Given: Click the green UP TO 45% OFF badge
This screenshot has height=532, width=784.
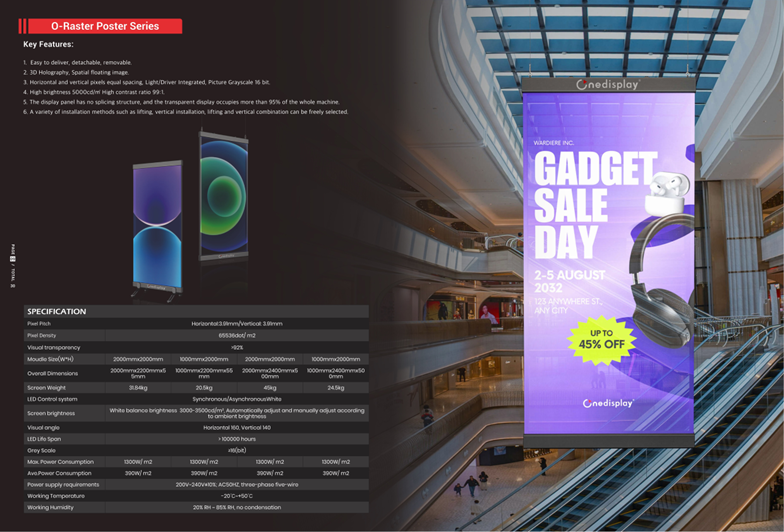Looking at the screenshot, I should click(x=601, y=339).
